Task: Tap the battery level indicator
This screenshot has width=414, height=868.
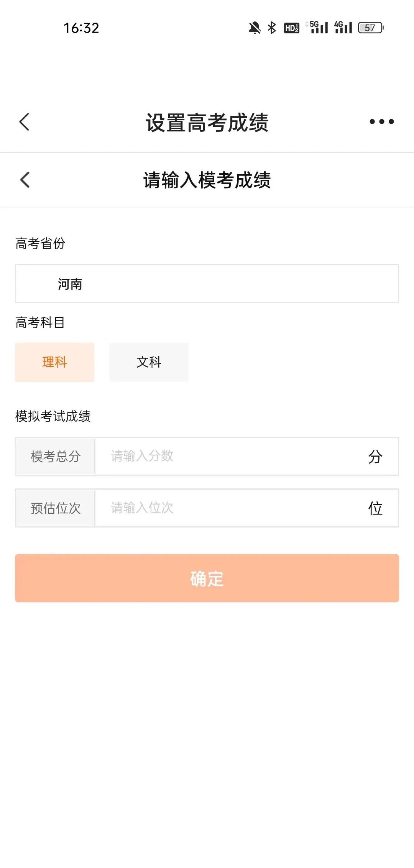Action: [x=371, y=28]
